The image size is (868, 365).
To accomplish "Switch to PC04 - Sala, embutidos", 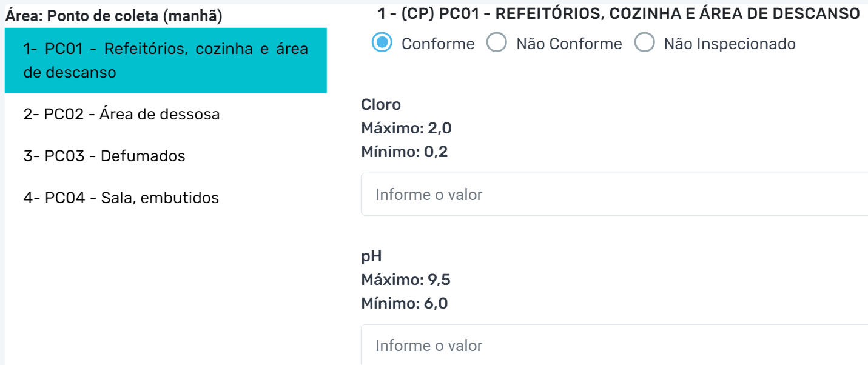I will tap(121, 198).
